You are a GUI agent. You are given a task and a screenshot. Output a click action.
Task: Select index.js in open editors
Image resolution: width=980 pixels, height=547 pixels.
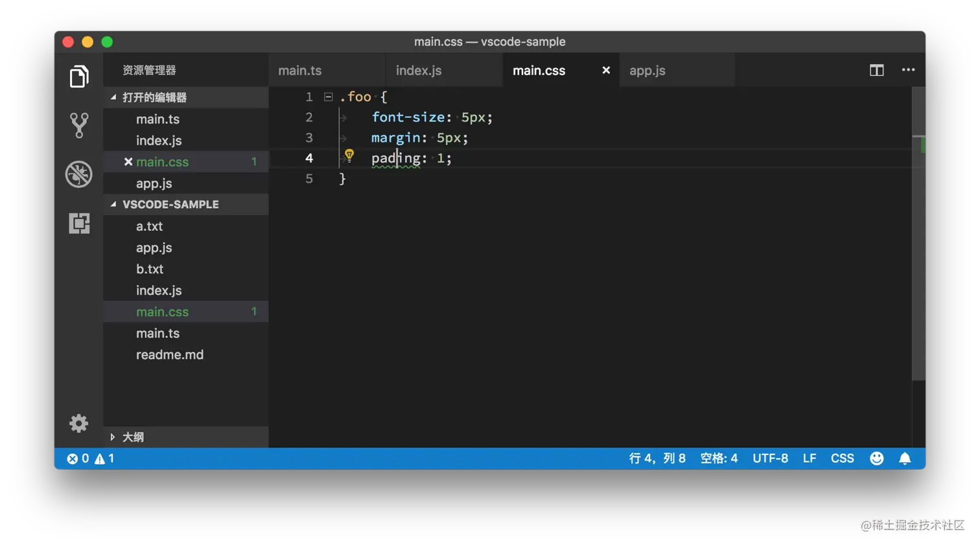tap(186, 141)
